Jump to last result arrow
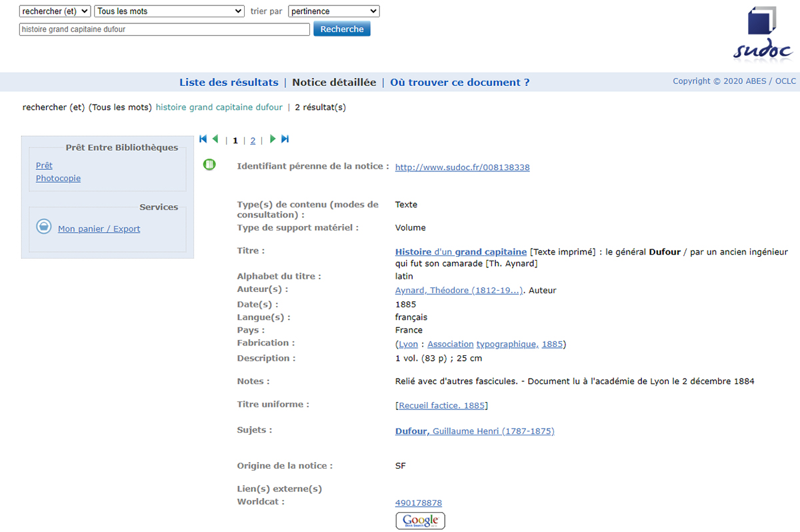 coord(285,139)
